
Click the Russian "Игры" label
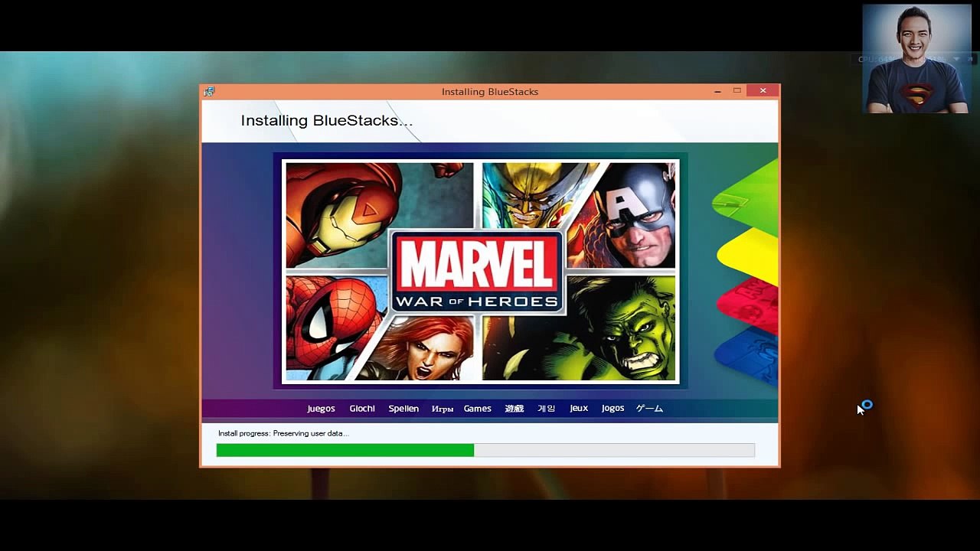pyautogui.click(x=443, y=409)
